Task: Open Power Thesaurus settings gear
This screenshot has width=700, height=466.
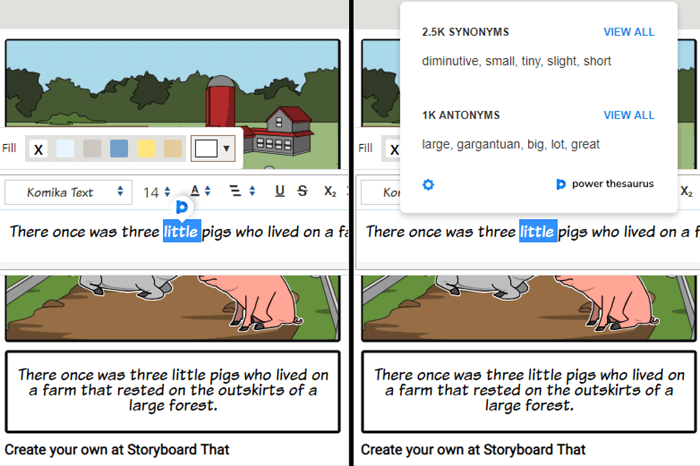Action: point(428,184)
